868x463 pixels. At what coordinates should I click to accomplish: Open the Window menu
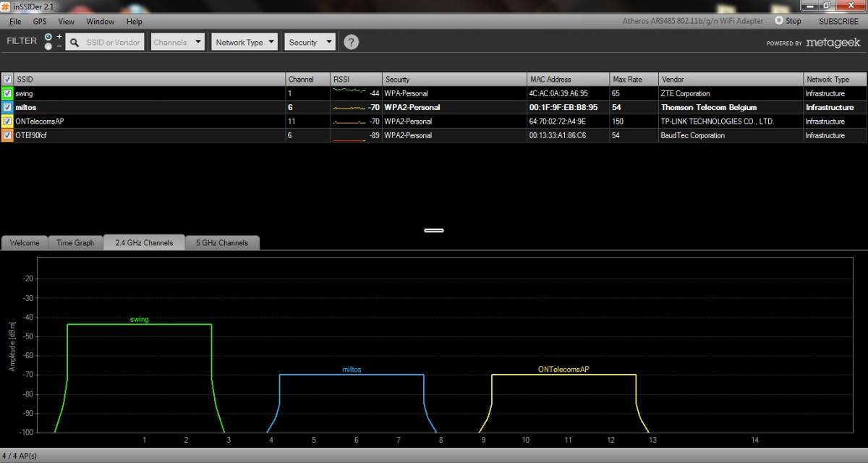101,22
